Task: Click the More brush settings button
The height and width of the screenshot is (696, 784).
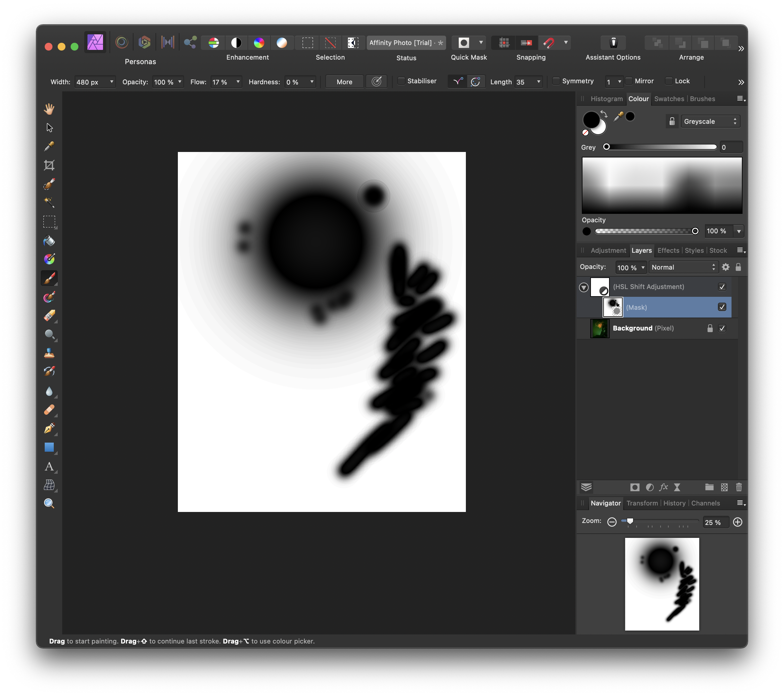Action: 344,82
